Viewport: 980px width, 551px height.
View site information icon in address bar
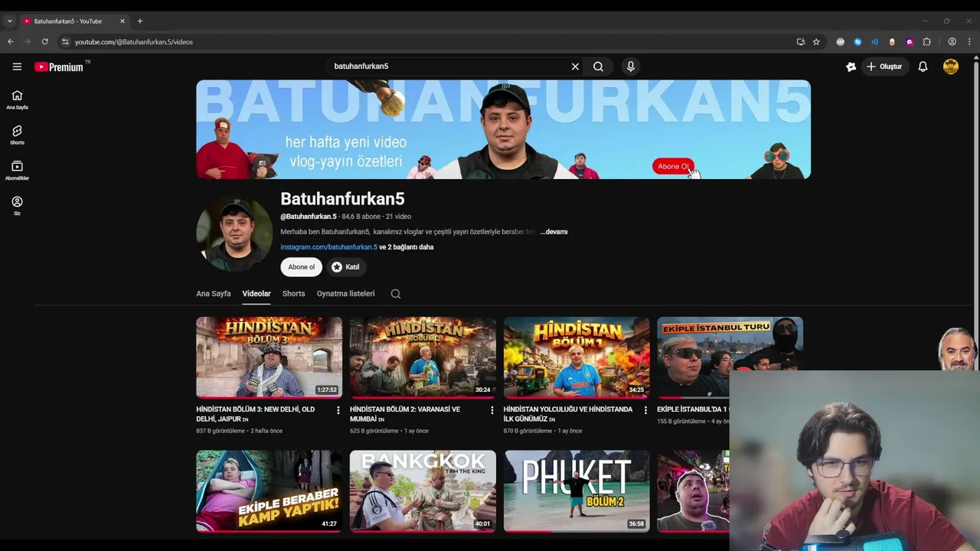coord(65,42)
